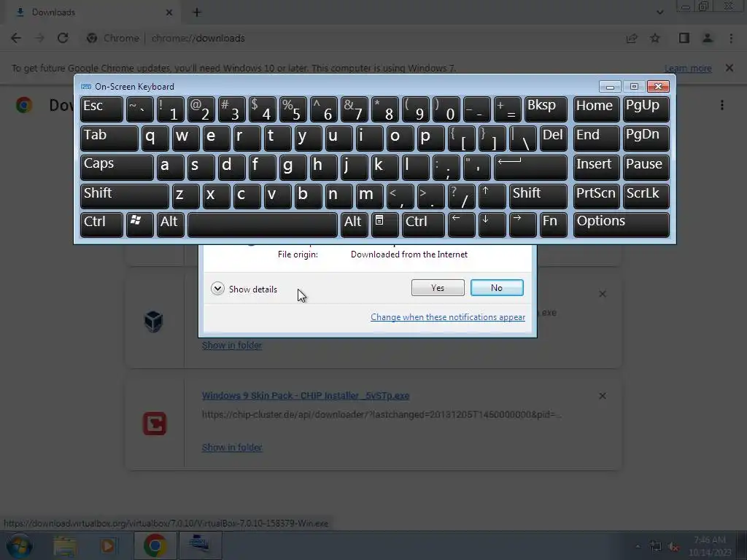Open Change when these notifications appear link
Viewport: 747px width, 560px height.
coord(448,317)
